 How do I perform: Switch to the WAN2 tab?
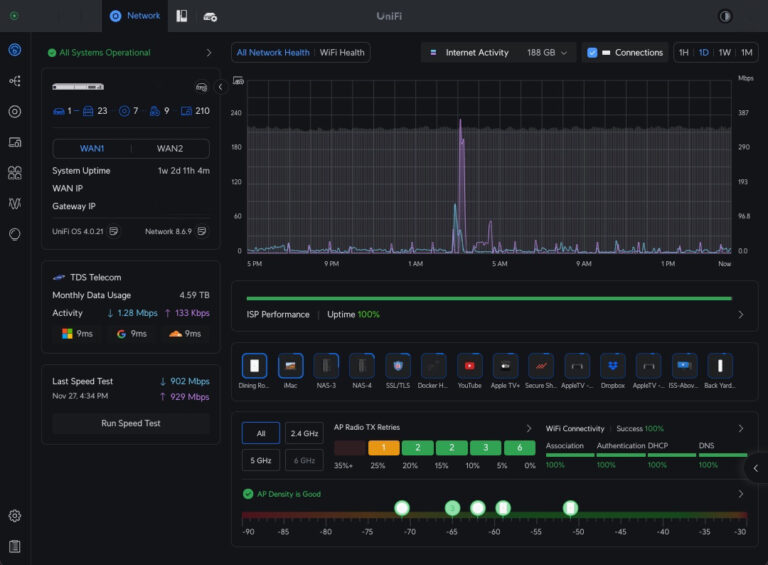[170, 149]
